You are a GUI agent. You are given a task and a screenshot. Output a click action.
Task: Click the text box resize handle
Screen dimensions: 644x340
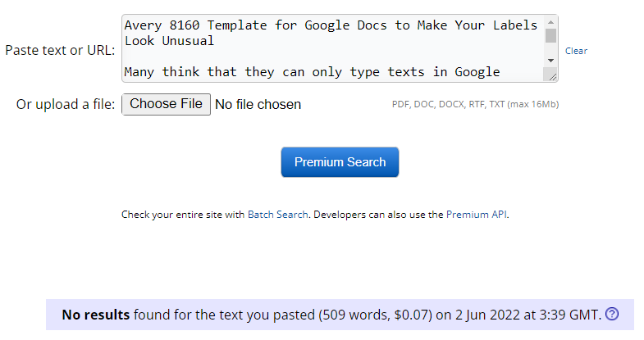click(552, 76)
